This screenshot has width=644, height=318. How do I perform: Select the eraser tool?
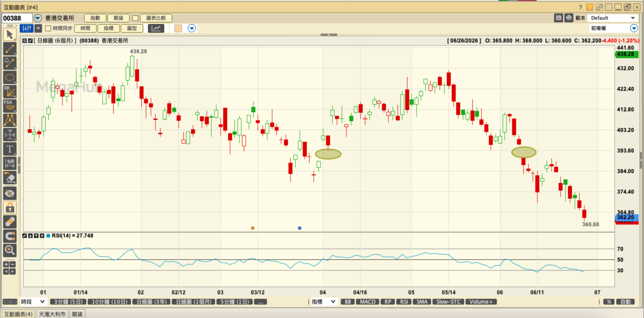pyautogui.click(x=10, y=178)
